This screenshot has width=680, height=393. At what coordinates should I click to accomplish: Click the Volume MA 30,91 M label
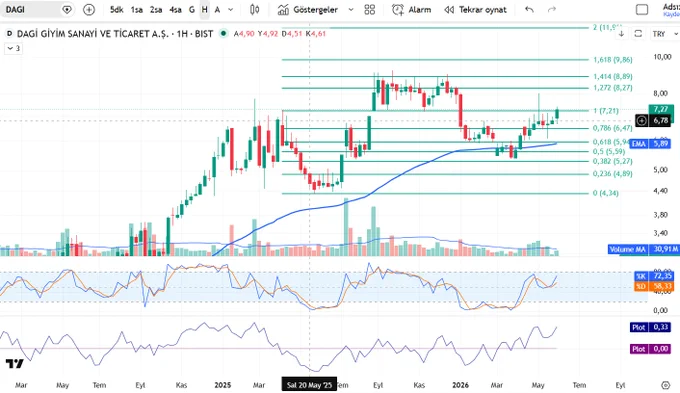[643, 249]
